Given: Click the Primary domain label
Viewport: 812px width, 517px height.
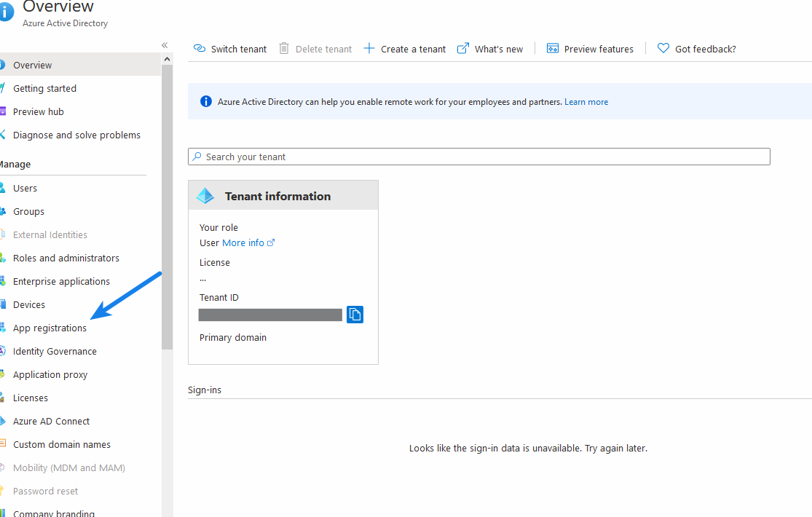Looking at the screenshot, I should tap(233, 337).
